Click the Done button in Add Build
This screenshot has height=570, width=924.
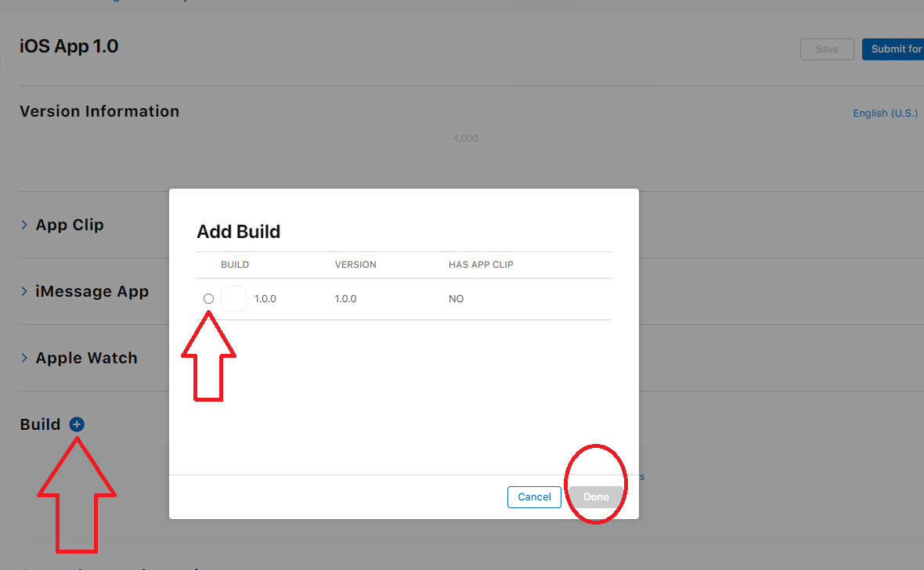coord(596,497)
